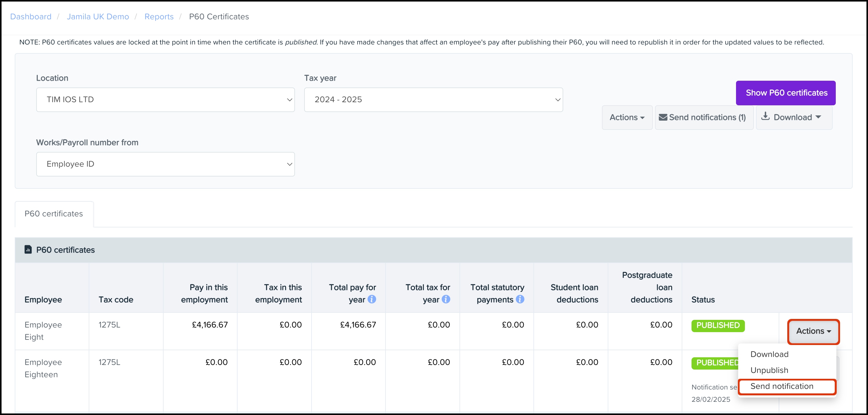Choose Send notification from the actions menu

(x=782, y=386)
